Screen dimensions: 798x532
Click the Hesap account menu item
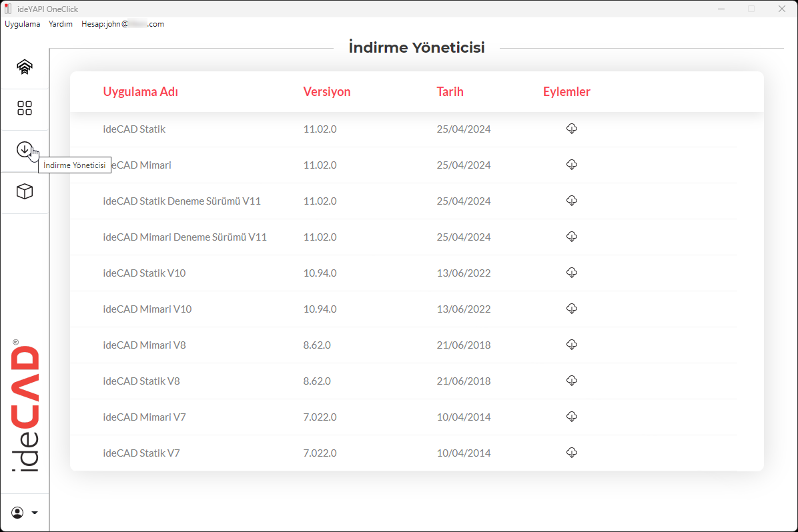click(x=122, y=24)
